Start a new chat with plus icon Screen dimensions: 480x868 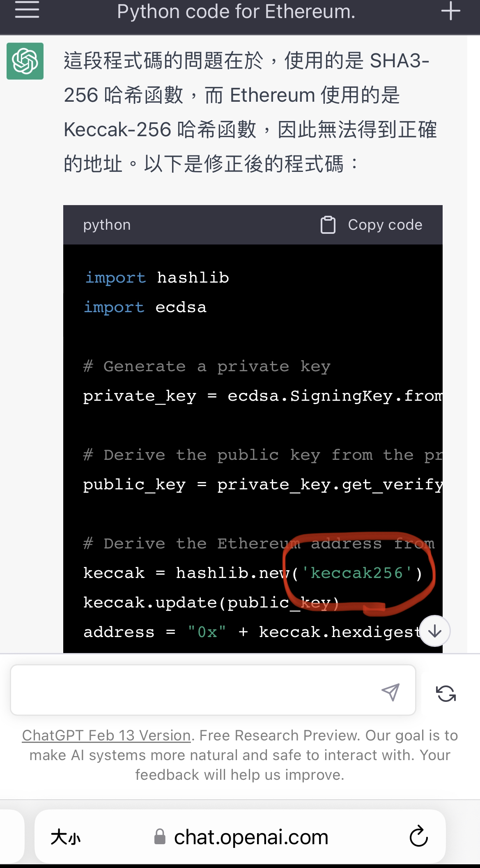(450, 11)
